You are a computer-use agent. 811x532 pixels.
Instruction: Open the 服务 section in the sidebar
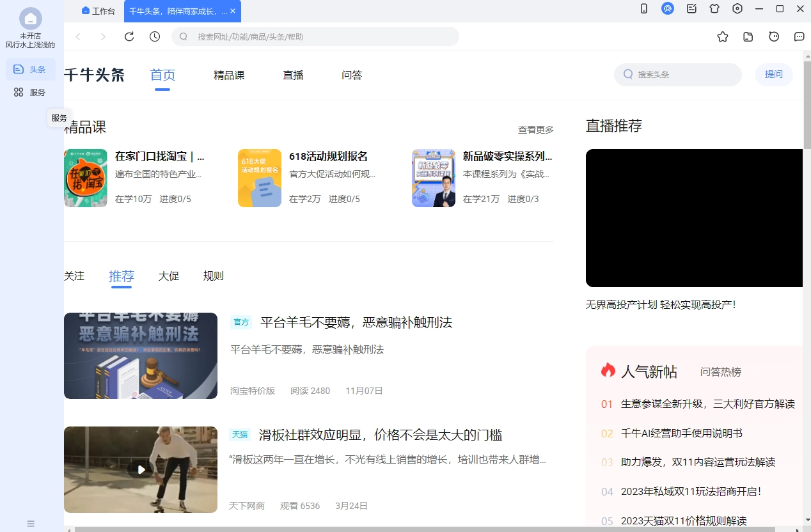30,91
